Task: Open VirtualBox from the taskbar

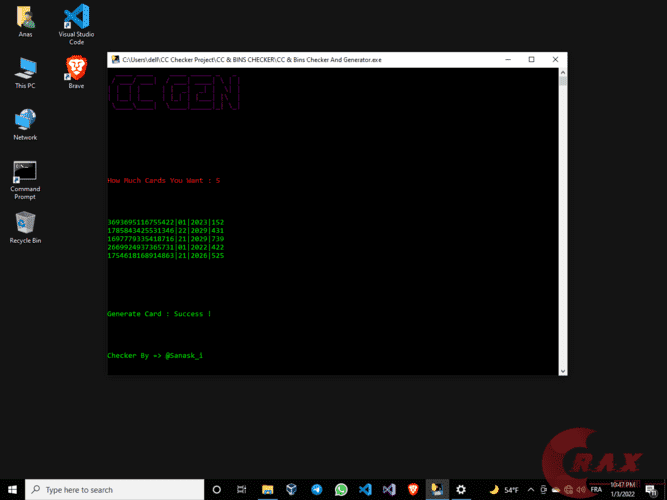Action: point(291,489)
